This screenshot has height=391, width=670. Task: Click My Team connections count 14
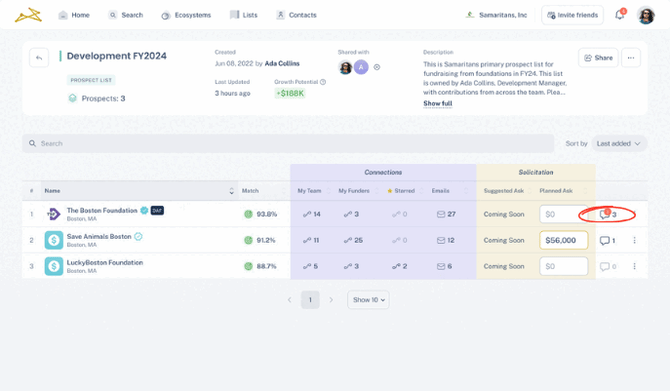(312, 214)
